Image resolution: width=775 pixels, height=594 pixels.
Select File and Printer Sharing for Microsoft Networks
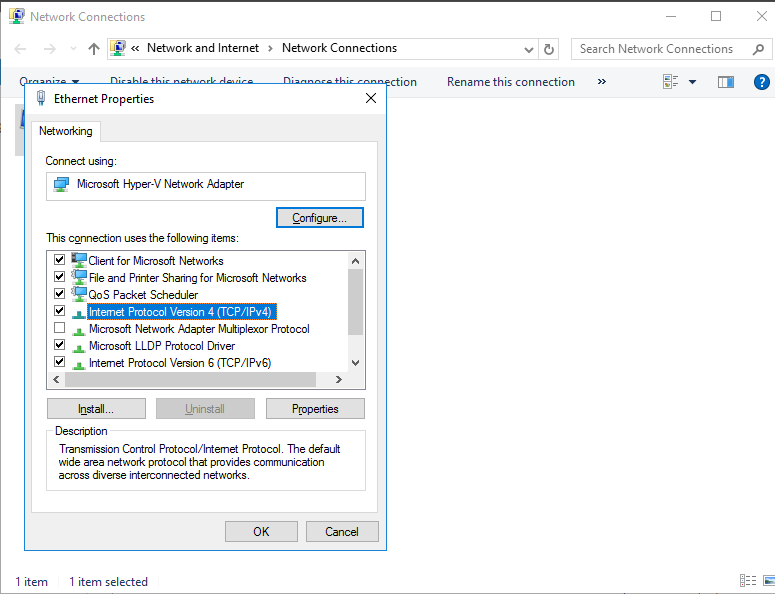pyautogui.click(x=197, y=278)
